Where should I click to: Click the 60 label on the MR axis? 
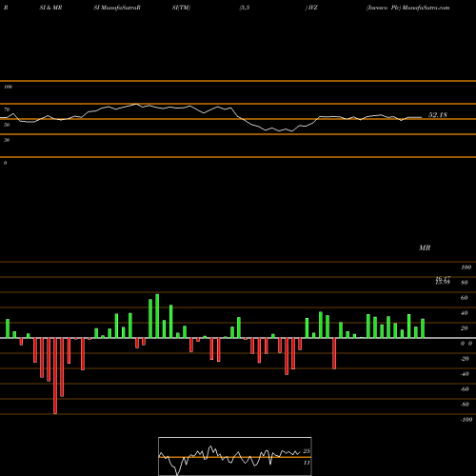464,298
